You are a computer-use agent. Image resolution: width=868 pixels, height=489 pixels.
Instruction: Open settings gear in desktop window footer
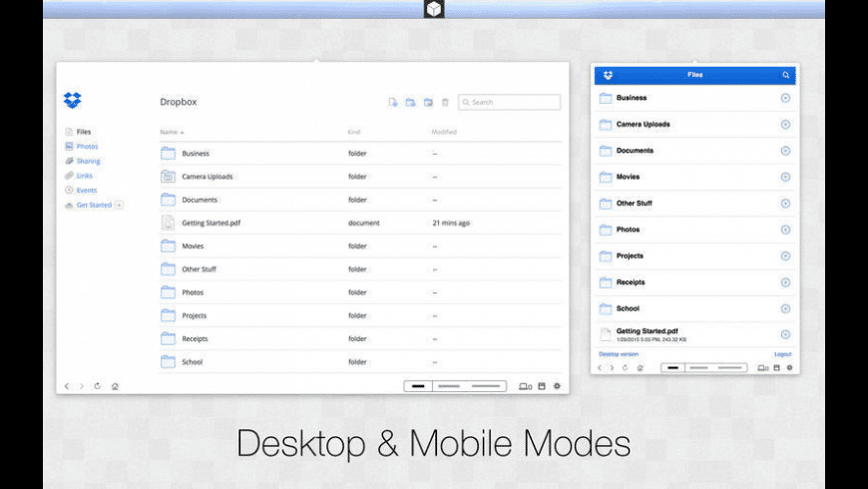point(558,386)
